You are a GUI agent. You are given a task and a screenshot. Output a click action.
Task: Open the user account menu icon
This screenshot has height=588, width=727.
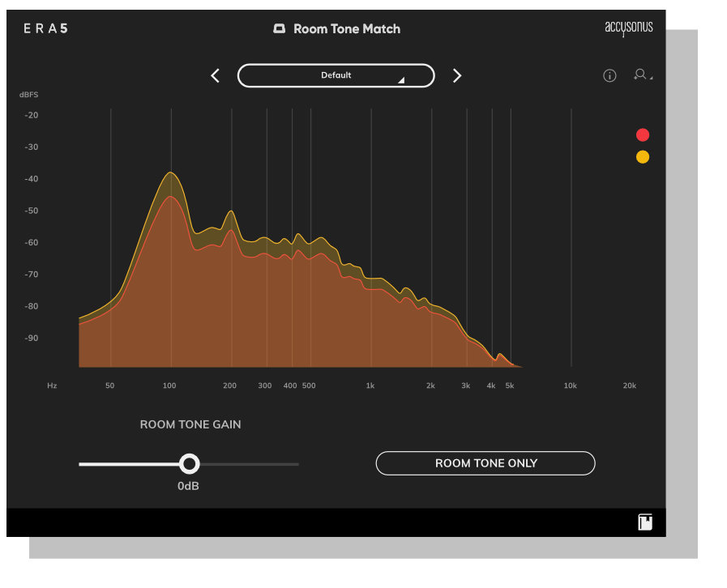(x=643, y=75)
